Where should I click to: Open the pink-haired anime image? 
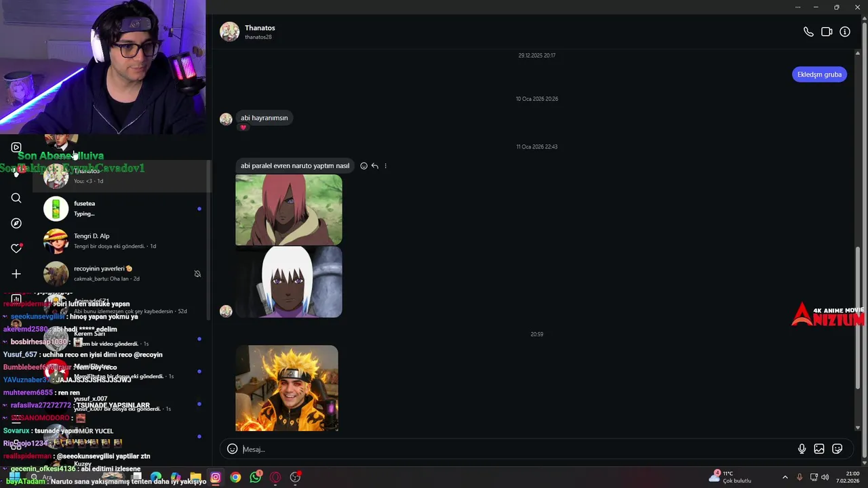pyautogui.click(x=289, y=210)
